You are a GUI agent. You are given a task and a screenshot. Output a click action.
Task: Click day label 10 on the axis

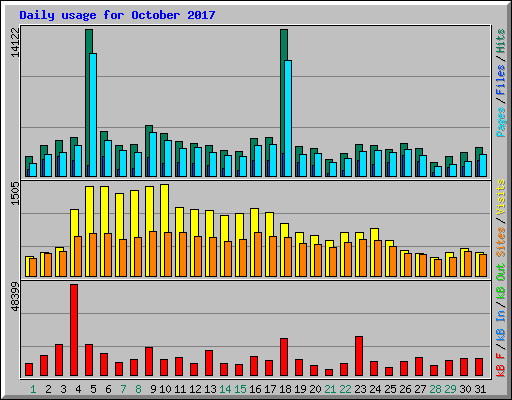(165, 389)
